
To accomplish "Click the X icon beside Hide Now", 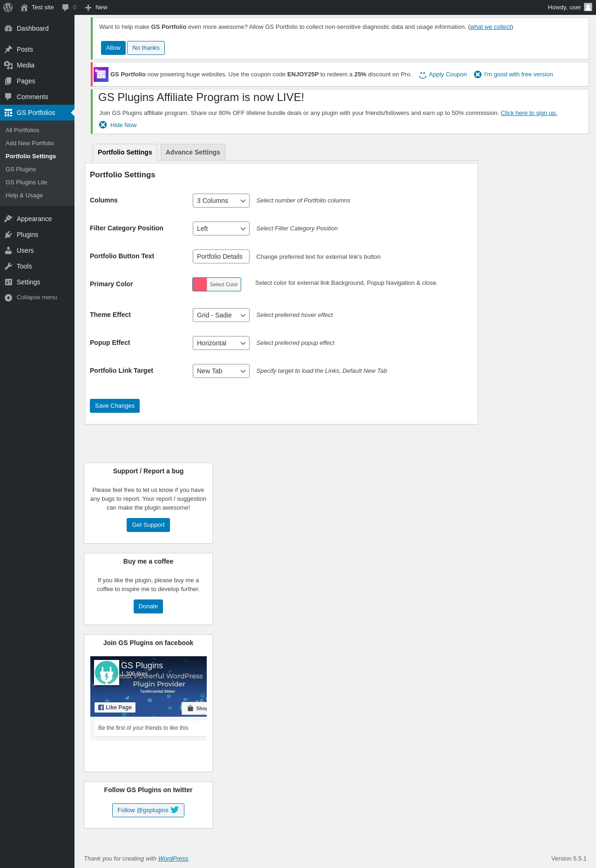I will (x=103, y=125).
